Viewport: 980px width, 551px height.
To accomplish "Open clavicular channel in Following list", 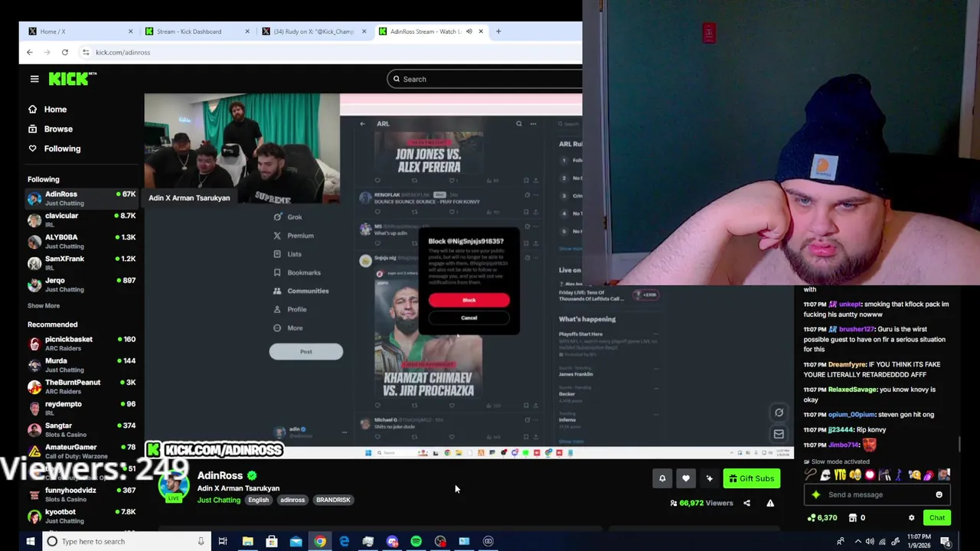I will click(x=81, y=220).
